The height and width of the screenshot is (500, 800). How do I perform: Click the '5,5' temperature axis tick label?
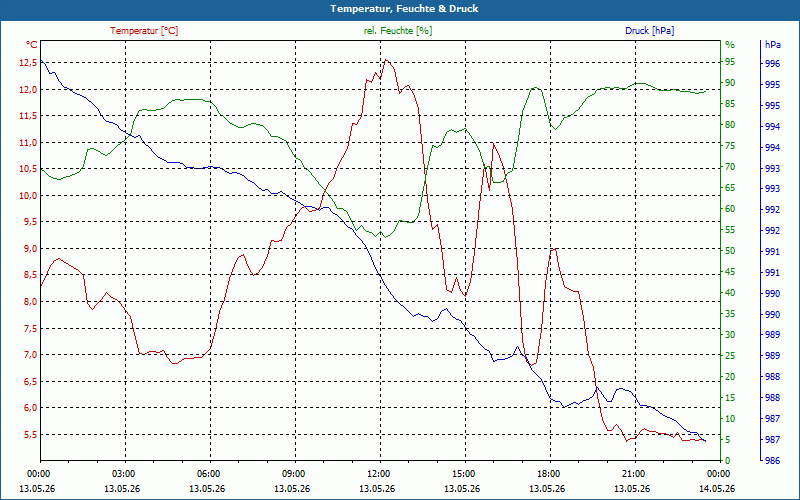point(30,435)
